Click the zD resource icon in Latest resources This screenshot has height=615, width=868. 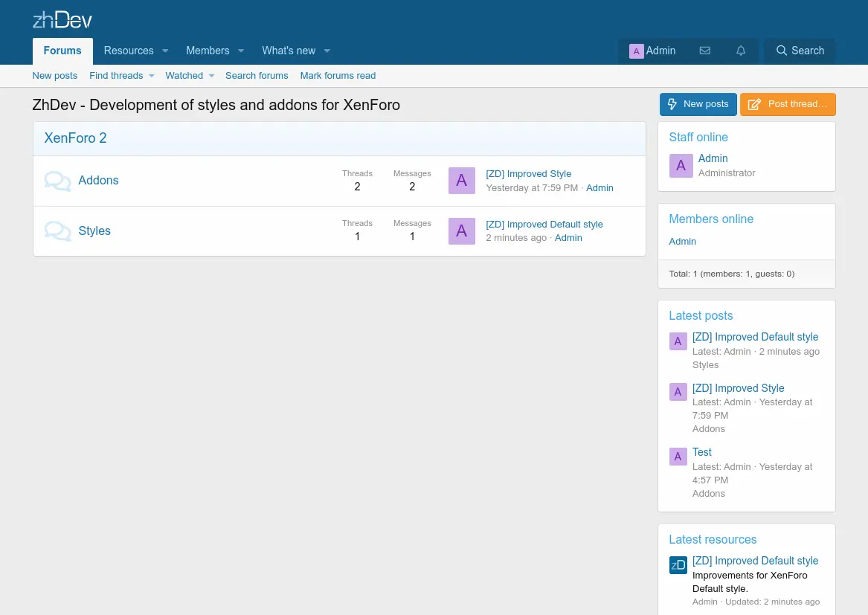[678, 565]
